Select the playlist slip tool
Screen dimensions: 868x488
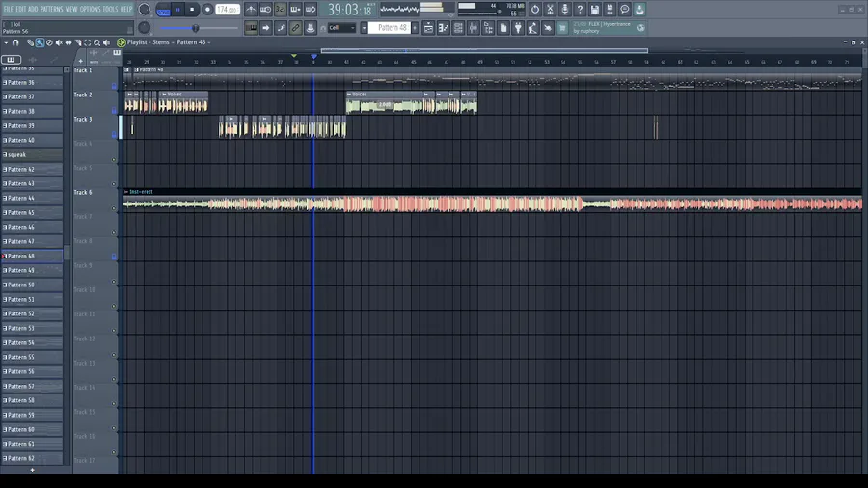coord(68,42)
